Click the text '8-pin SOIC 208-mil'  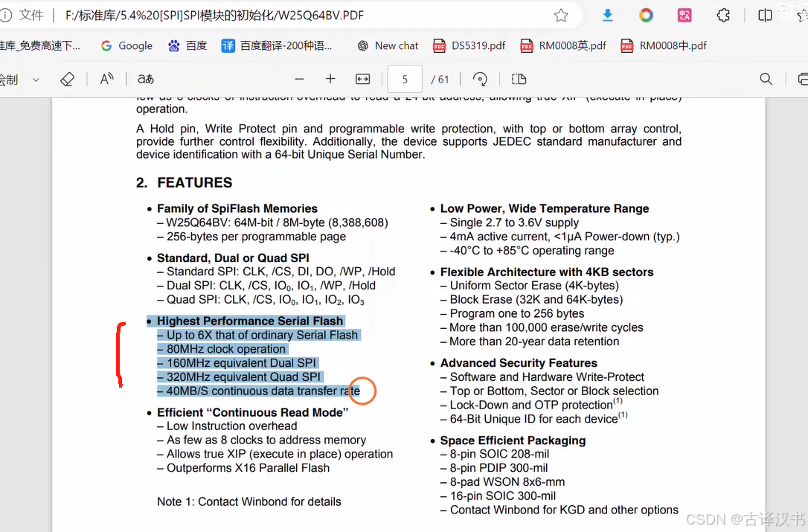click(499, 454)
